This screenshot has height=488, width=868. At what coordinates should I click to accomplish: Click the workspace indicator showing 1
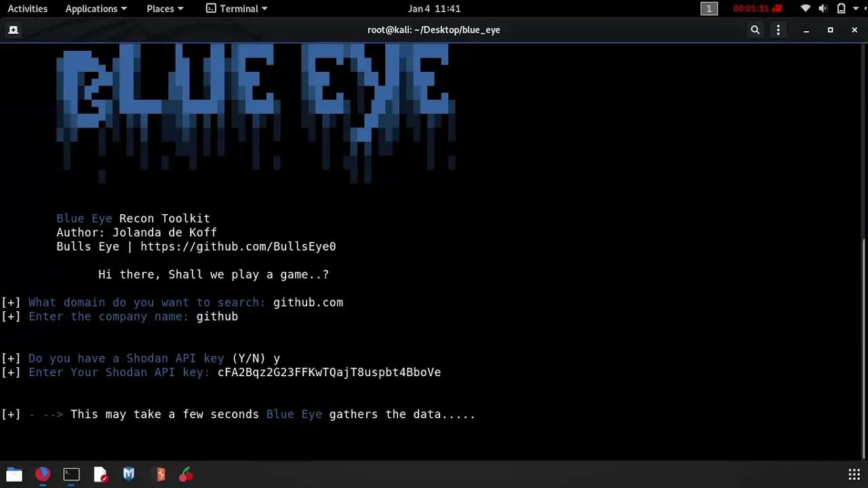pos(709,9)
